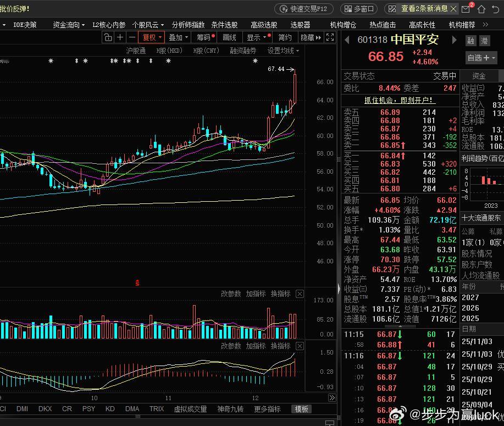Show more top menu items
Image resolution: width=504 pixels, height=426 pixels.
pyautogui.click(x=485, y=24)
